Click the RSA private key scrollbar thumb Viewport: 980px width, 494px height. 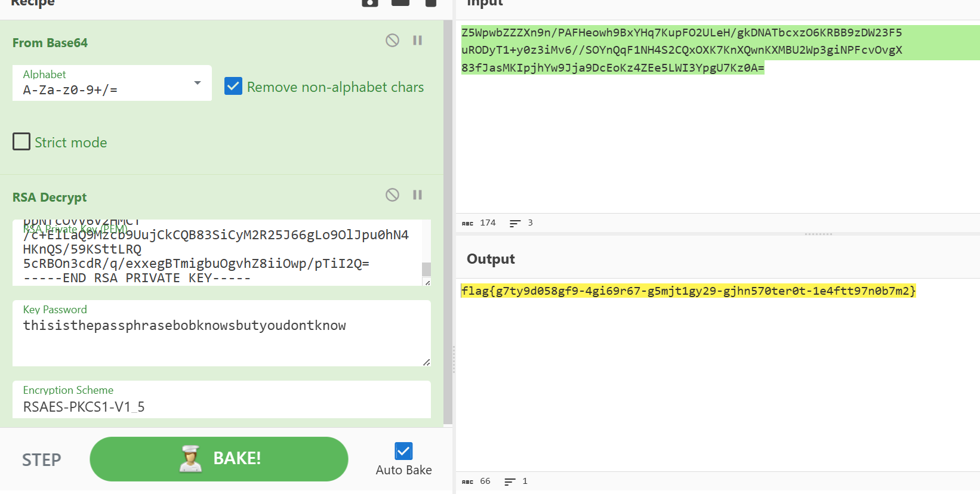pyautogui.click(x=426, y=269)
